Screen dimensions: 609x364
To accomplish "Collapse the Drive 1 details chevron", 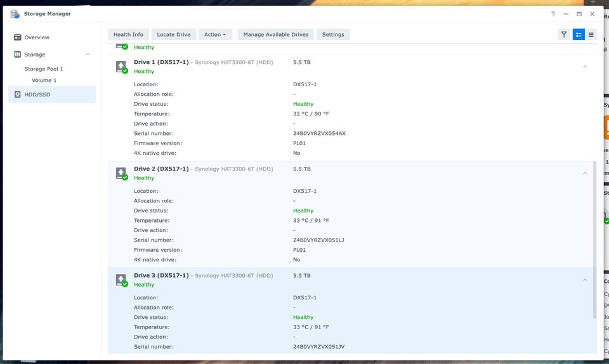I will pyautogui.click(x=585, y=67).
